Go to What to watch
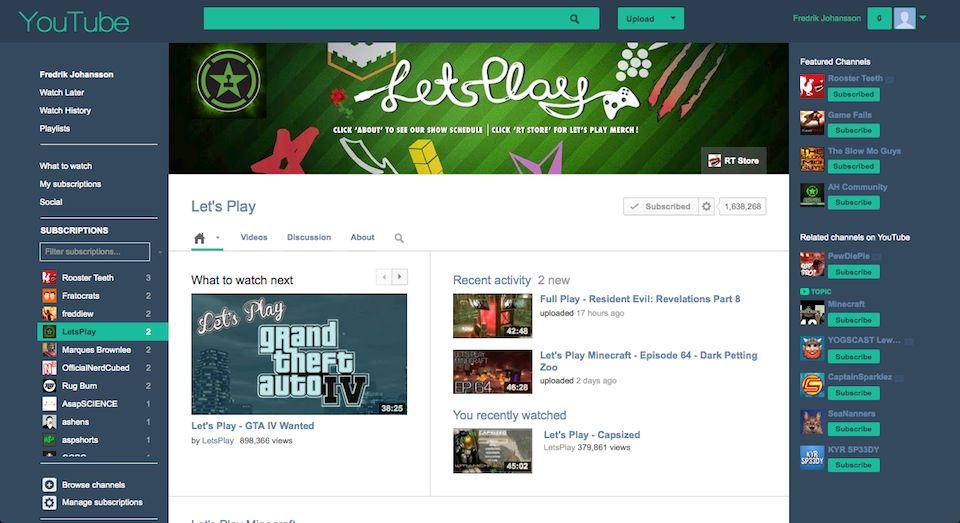 click(66, 166)
